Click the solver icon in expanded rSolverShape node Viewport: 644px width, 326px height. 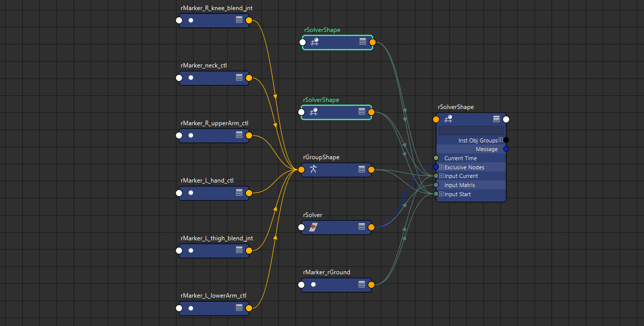coord(448,120)
